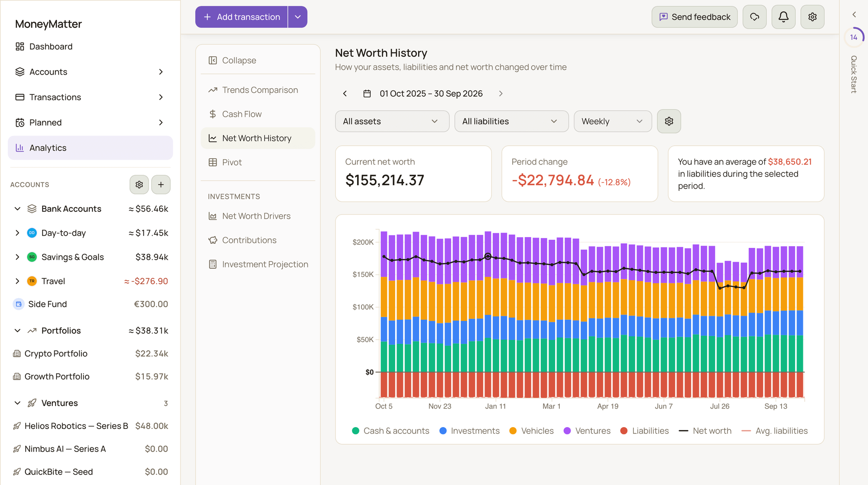Open Add transaction dropdown arrow
This screenshot has height=485, width=868.
pos(297,17)
